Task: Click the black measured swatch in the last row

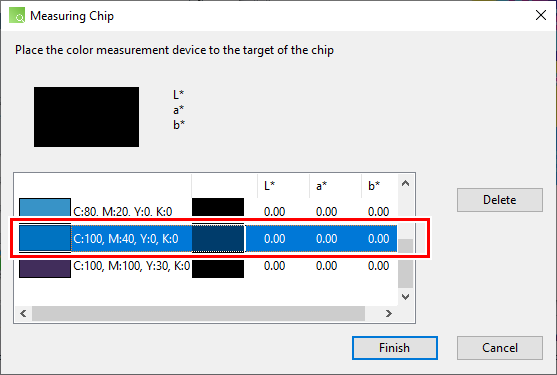Action: (218, 269)
